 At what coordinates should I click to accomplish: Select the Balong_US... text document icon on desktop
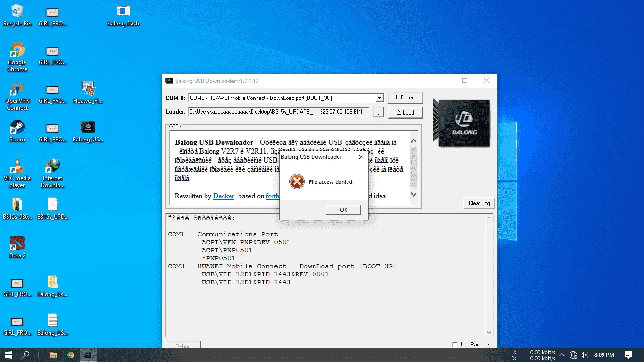[x=52, y=325]
